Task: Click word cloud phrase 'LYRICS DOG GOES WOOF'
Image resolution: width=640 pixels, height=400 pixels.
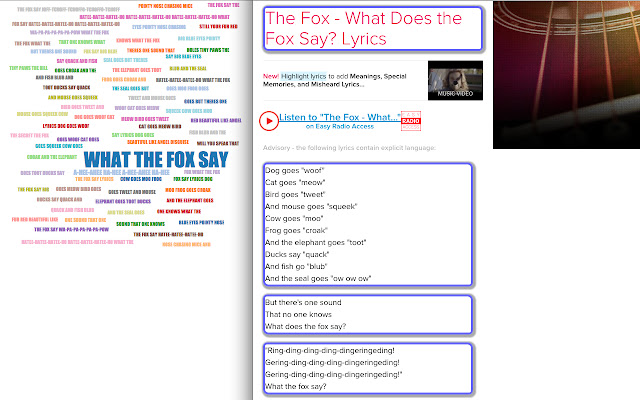Action: coord(66,126)
